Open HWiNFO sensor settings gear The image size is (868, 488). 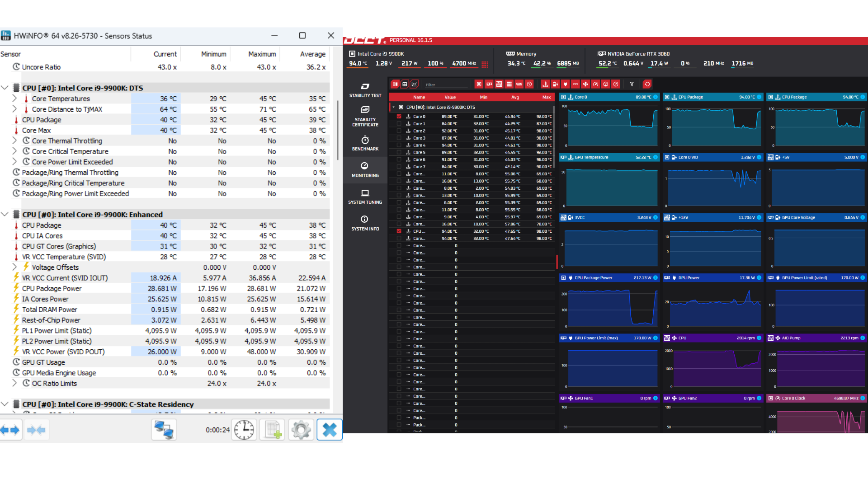301,430
